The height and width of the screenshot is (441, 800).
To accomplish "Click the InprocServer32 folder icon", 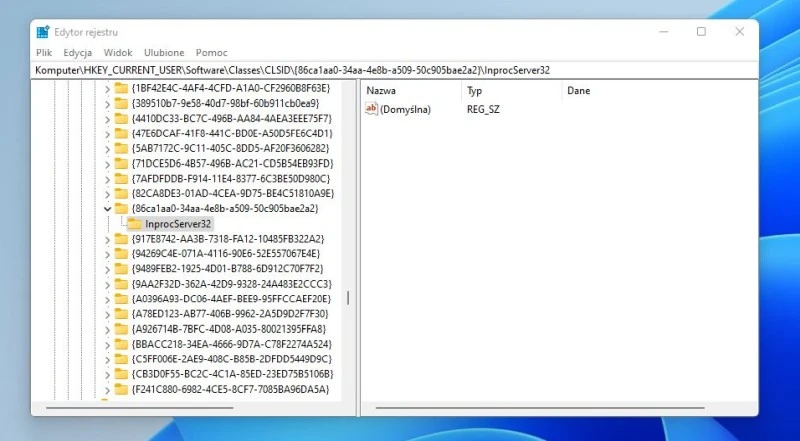I will (134, 224).
